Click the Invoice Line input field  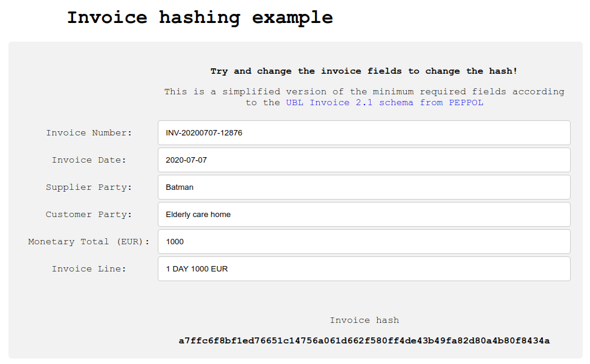pos(364,268)
